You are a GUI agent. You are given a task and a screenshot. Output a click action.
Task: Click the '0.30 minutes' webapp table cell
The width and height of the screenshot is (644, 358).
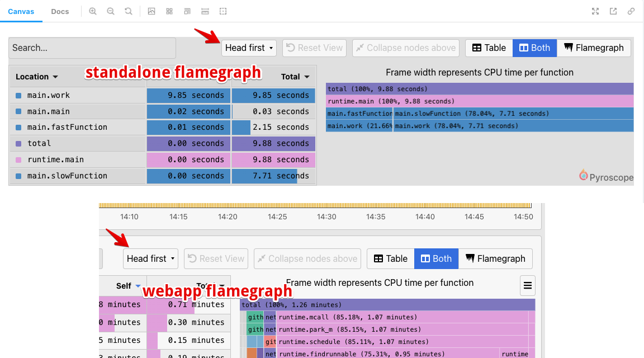coord(189,323)
